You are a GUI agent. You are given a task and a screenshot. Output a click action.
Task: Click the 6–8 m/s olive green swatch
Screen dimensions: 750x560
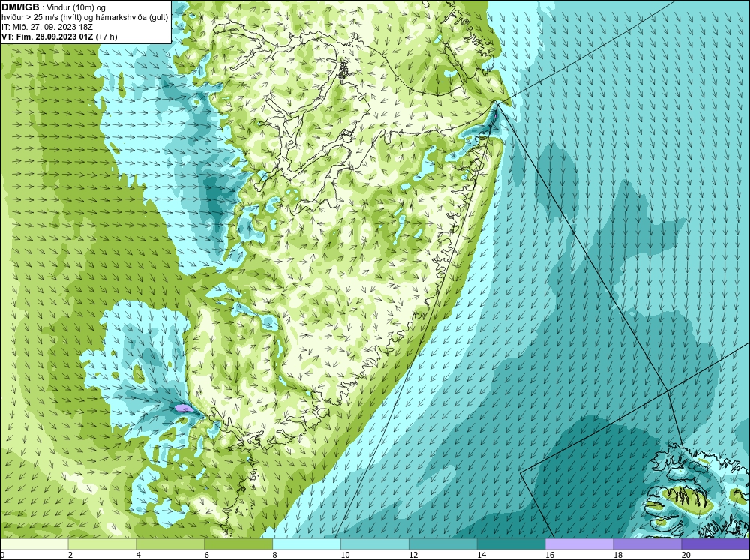pyautogui.click(x=238, y=544)
